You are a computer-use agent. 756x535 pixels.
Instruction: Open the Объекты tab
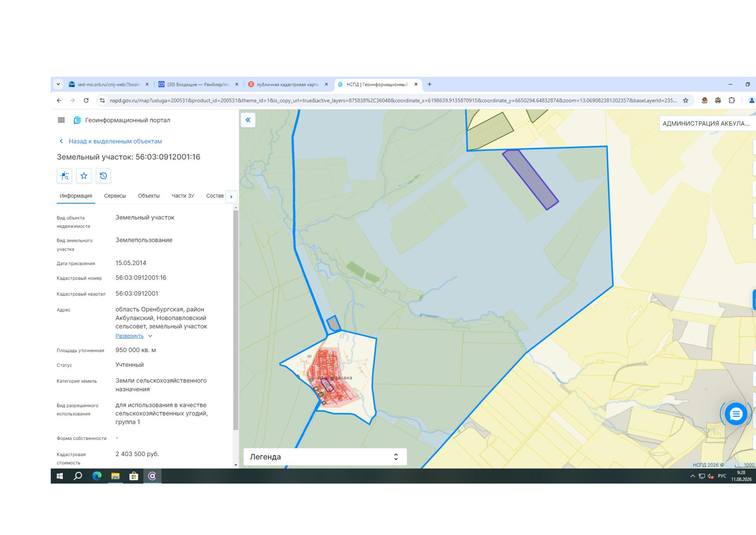coord(148,196)
